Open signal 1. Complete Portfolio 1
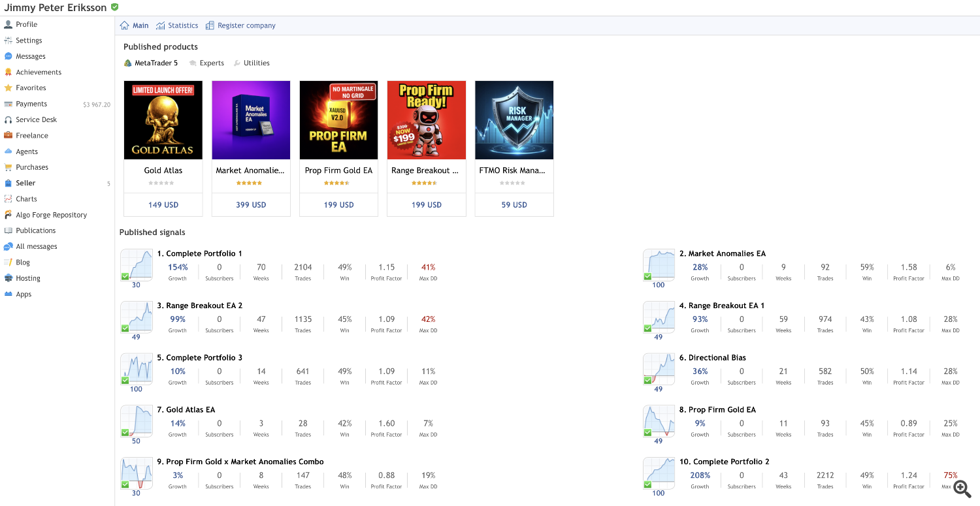Screen dimensions: 980x506 pos(199,253)
